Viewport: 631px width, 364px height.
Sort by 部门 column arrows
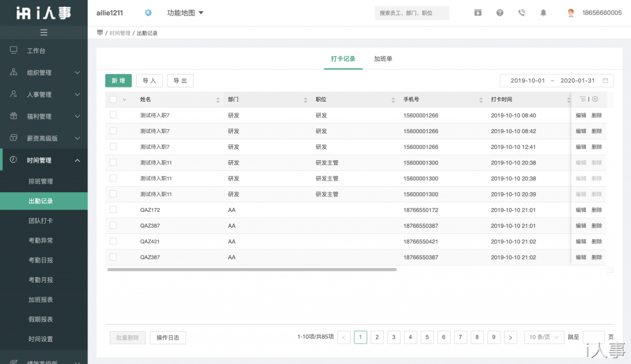[x=306, y=100]
